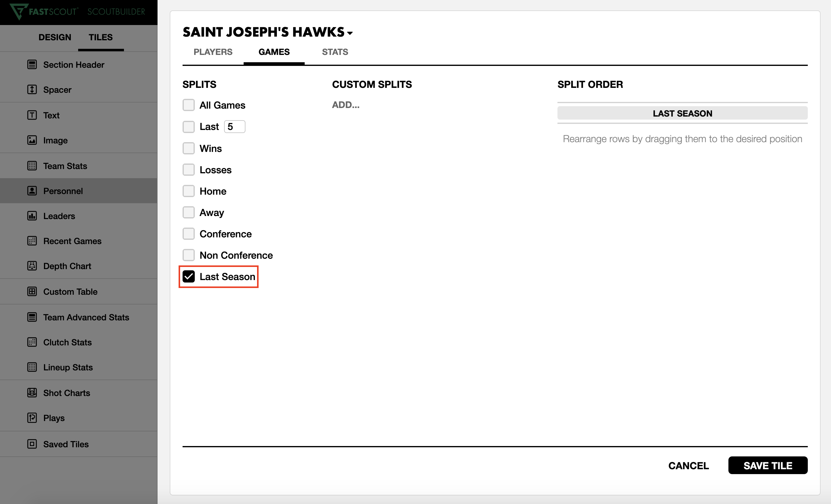Select the Depth Chart tile icon

[32, 266]
